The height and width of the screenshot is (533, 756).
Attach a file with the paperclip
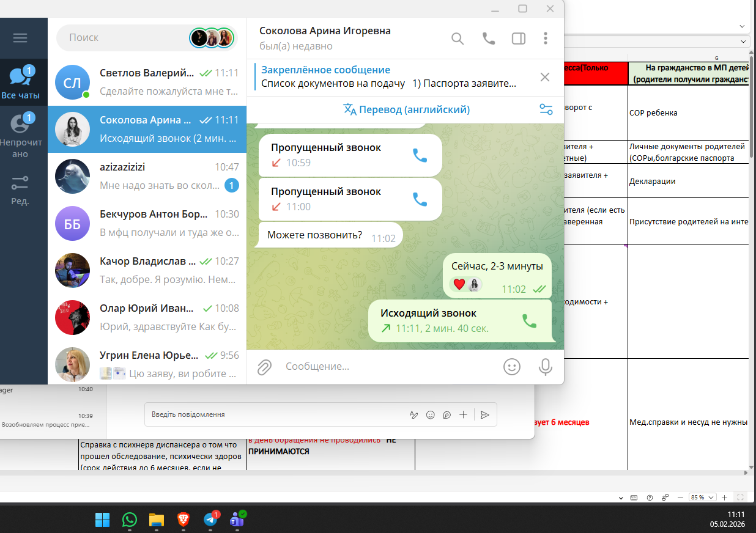pos(264,367)
